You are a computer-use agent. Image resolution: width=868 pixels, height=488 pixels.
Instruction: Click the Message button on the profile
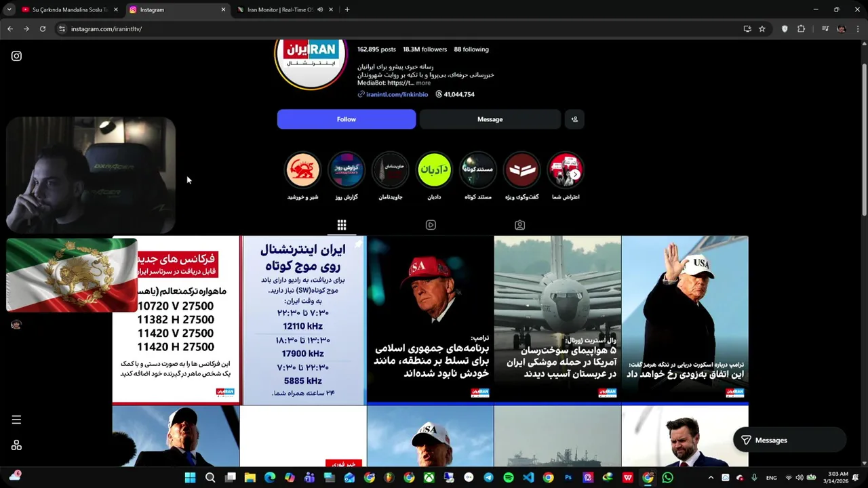click(x=490, y=119)
